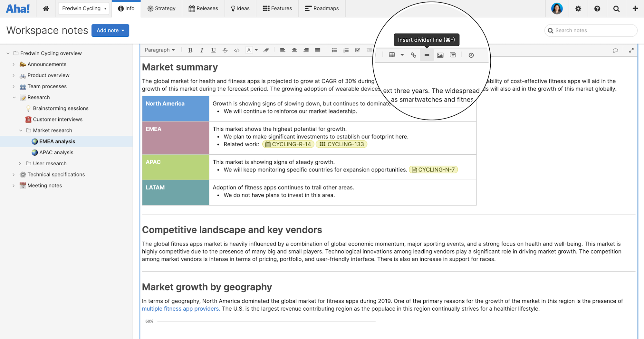Image resolution: width=644 pixels, height=339 pixels.
Task: Open the code formatting icon
Action: tap(237, 50)
